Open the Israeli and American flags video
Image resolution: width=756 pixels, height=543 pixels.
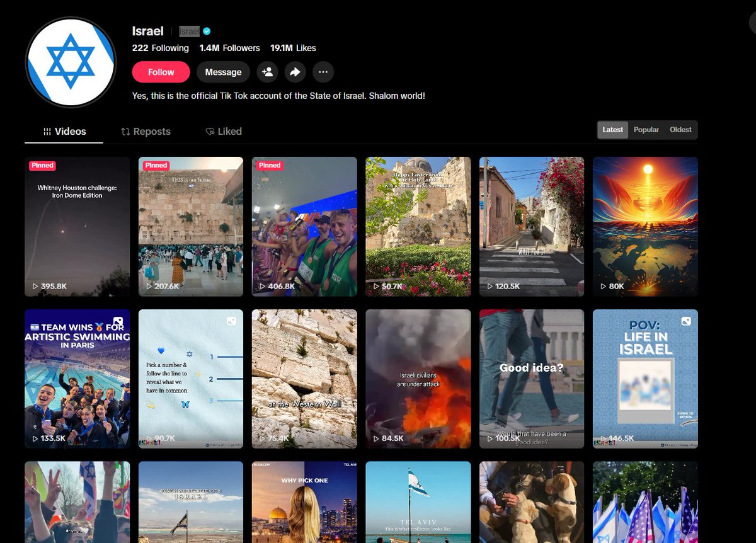[x=645, y=502]
